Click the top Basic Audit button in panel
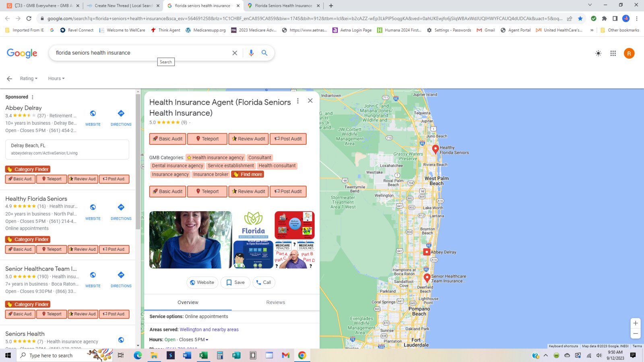This screenshot has height=362, width=644. pyautogui.click(x=167, y=139)
